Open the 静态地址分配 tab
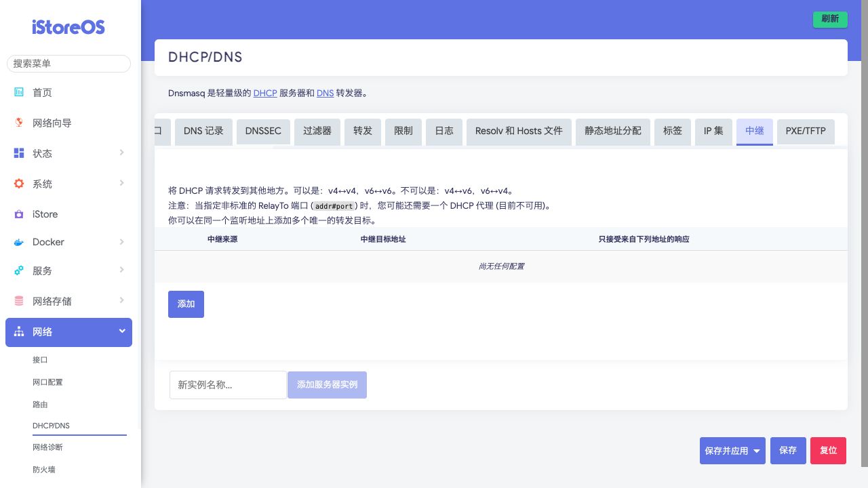Viewport: 868px width, 488px height. (x=613, y=131)
